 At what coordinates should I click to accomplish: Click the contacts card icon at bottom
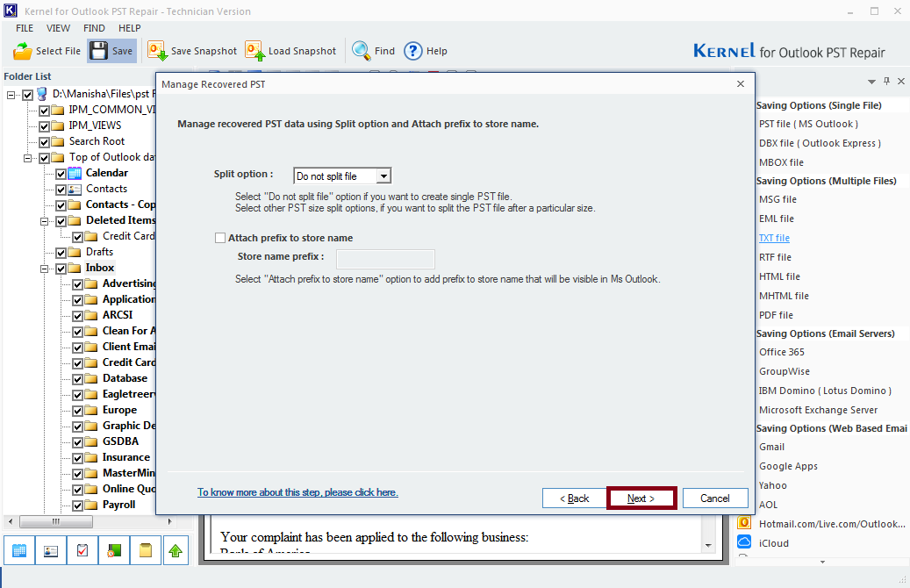[x=51, y=550]
